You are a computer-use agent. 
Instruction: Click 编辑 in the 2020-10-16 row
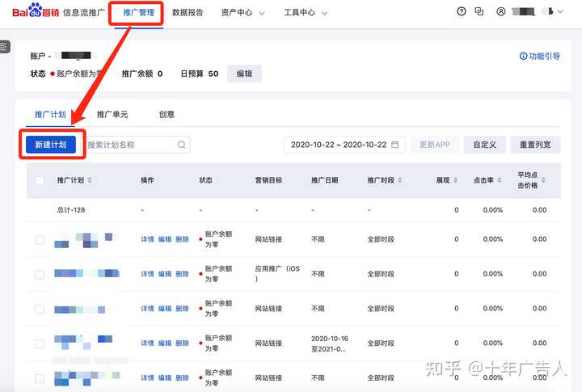pos(165,343)
